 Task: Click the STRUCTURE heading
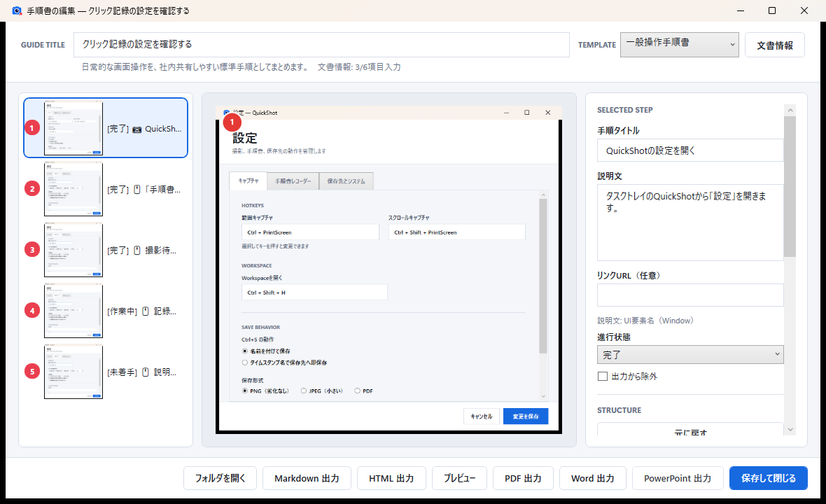coord(619,410)
